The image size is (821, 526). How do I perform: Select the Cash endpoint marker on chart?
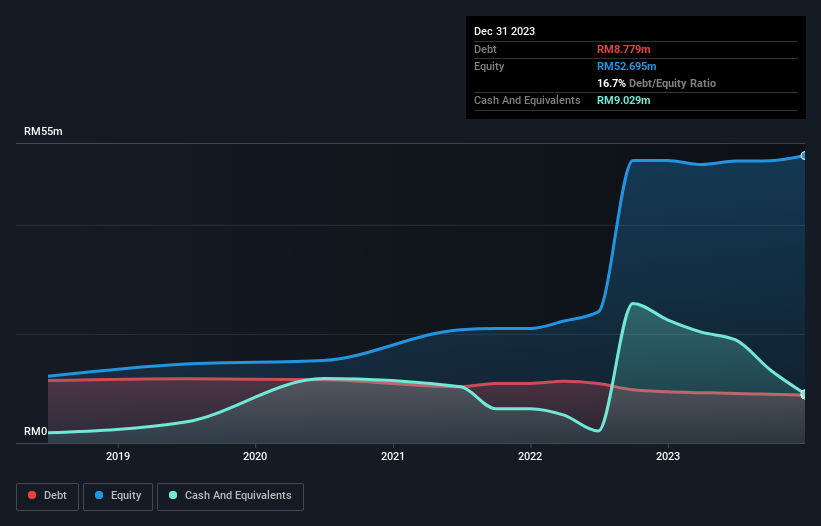[804, 394]
